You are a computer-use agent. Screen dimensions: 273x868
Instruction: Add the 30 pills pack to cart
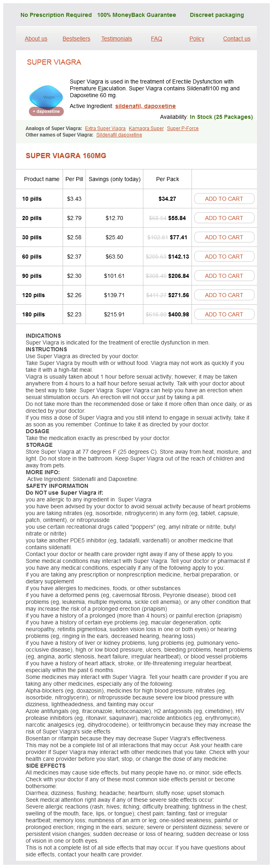224,237
